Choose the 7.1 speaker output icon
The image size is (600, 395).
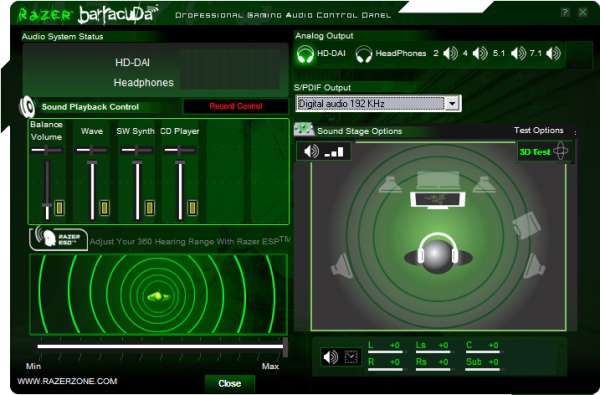[553, 53]
